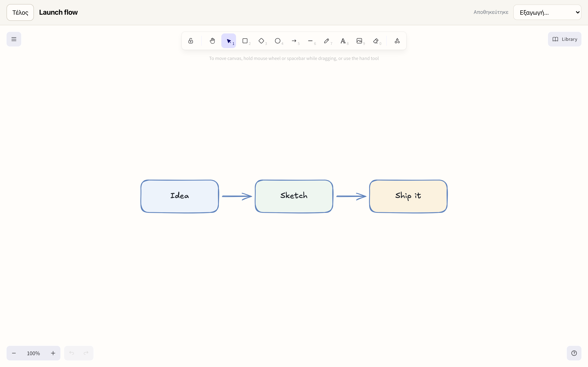The width and height of the screenshot is (588, 367).
Task: Open the hamburger main menu
Action: (14, 39)
